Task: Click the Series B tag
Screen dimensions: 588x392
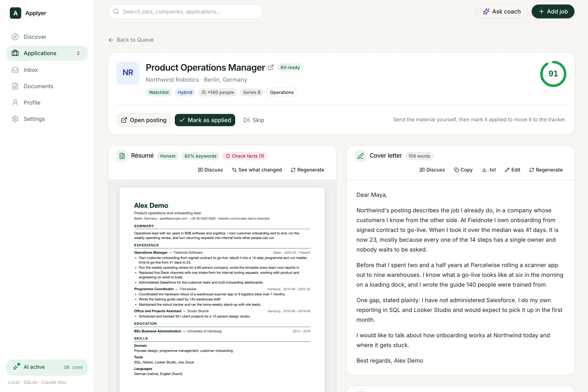Action: (252, 92)
